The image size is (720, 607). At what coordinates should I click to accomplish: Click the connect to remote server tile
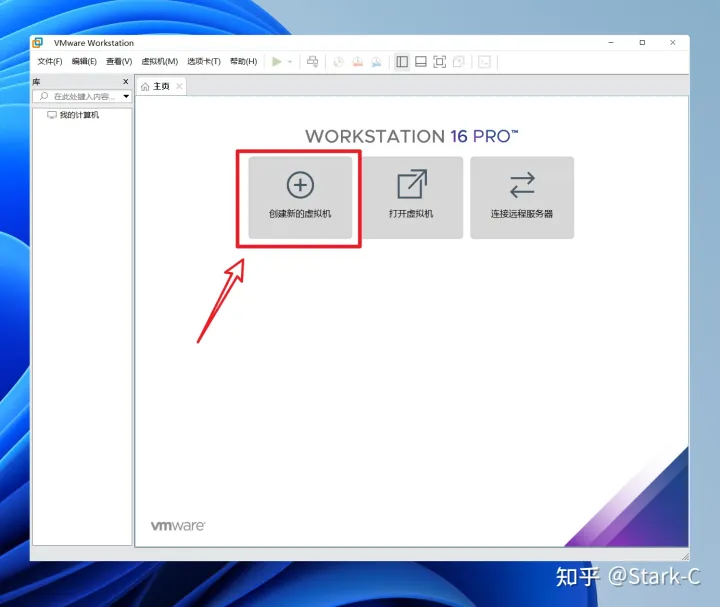pyautogui.click(x=522, y=197)
